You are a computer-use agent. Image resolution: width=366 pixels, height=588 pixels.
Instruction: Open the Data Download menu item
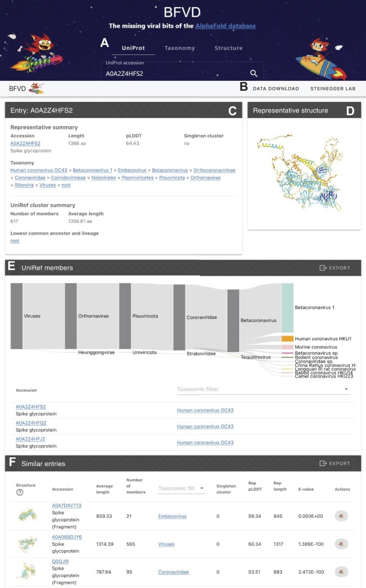coord(276,89)
